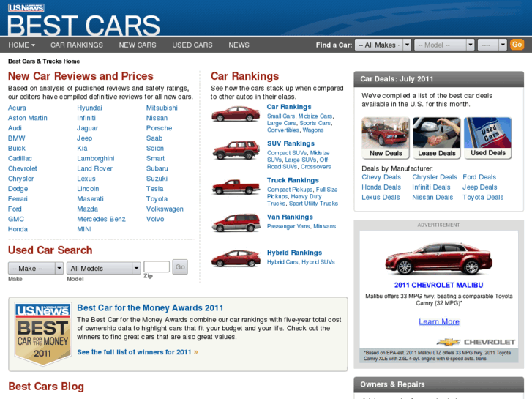
Task: Open the Toyota Deals link
Action: [x=483, y=198]
